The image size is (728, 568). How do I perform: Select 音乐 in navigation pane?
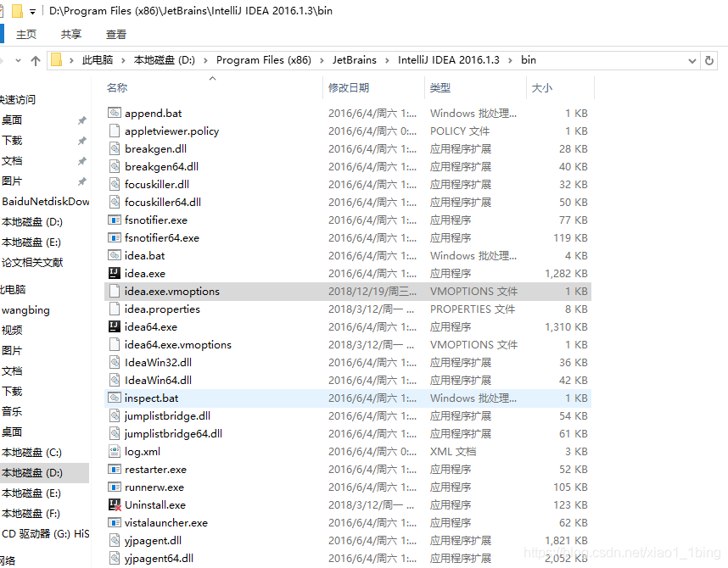(x=12, y=412)
